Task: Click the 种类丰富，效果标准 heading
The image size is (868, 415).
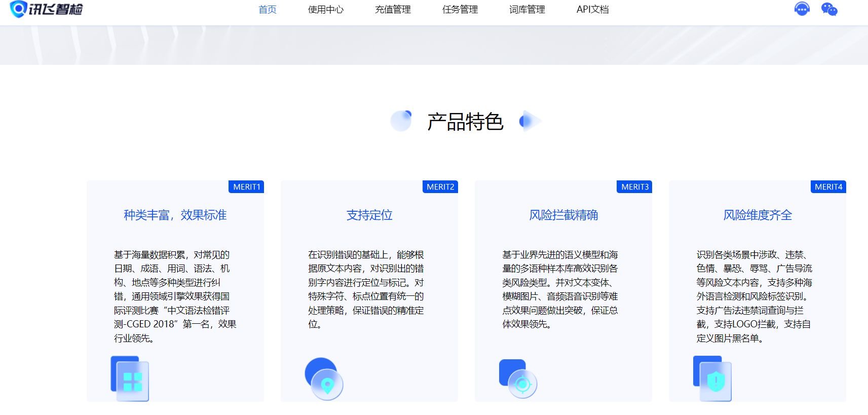Action: click(x=175, y=215)
